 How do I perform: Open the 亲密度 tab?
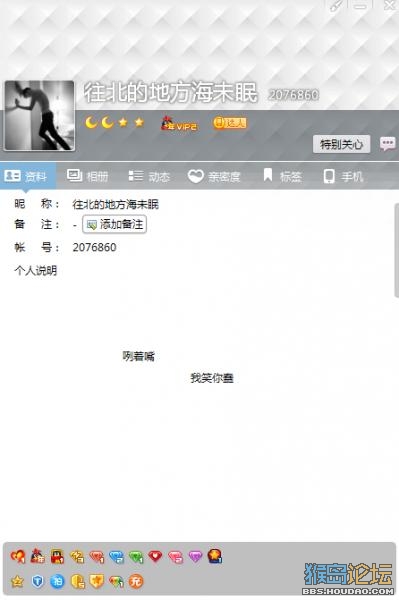pyautogui.click(x=214, y=176)
